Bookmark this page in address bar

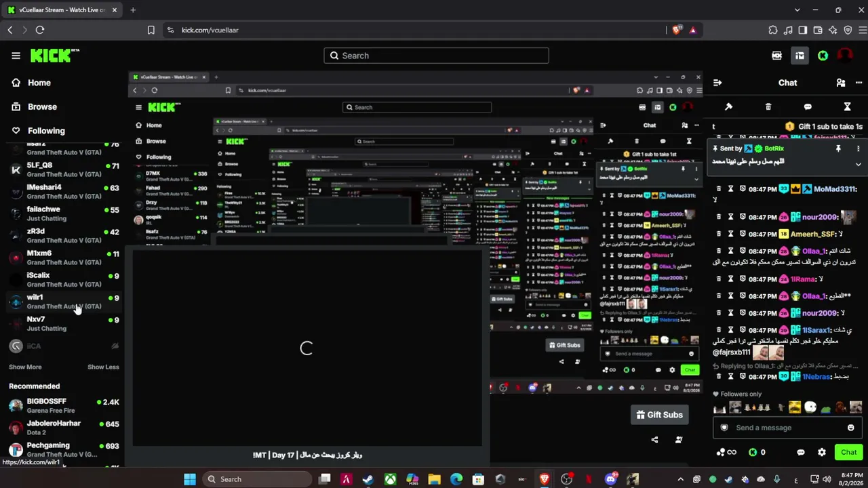[x=151, y=30]
